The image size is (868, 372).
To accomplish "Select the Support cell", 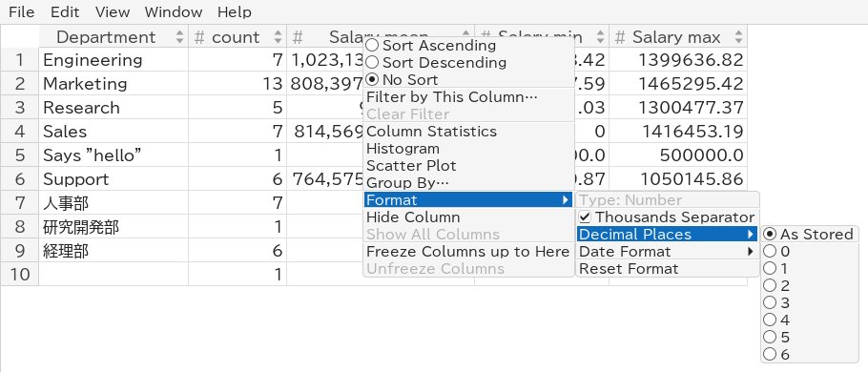I will [x=114, y=178].
